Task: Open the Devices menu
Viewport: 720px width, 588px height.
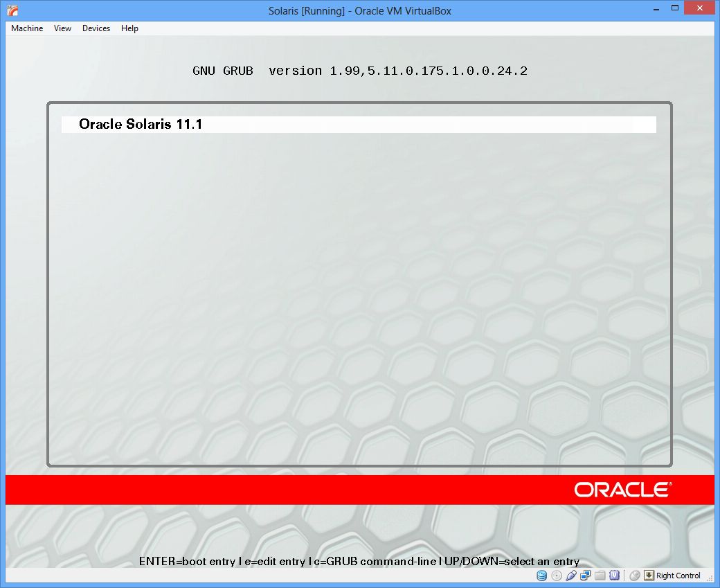Action: [96, 28]
